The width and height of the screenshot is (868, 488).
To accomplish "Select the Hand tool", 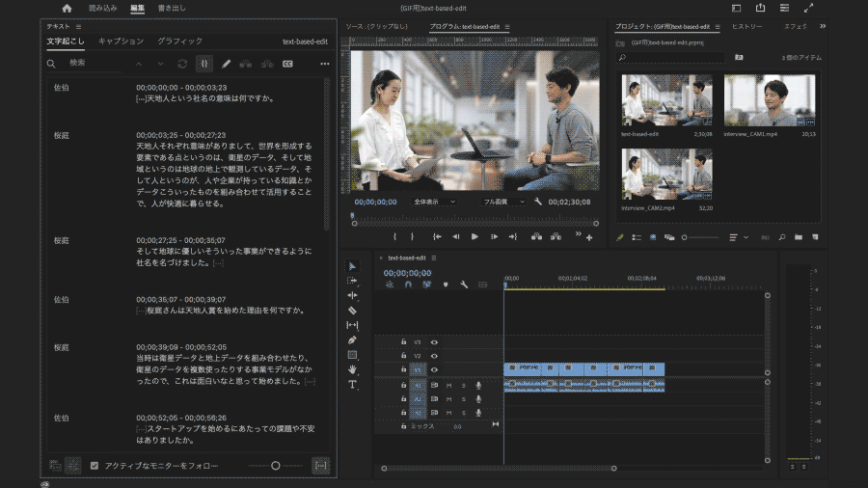I will click(x=352, y=369).
